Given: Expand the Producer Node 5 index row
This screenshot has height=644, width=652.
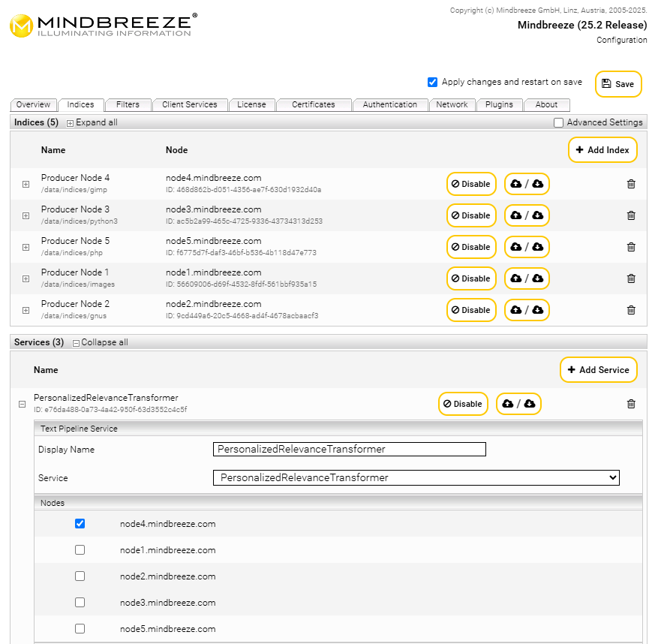Looking at the screenshot, I should coord(26,248).
